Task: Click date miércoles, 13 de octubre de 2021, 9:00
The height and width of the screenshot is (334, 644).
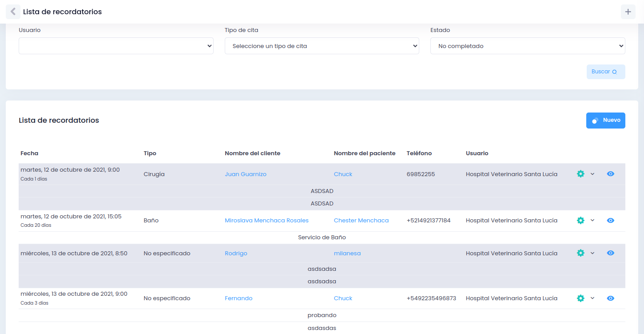Action: coord(74,294)
